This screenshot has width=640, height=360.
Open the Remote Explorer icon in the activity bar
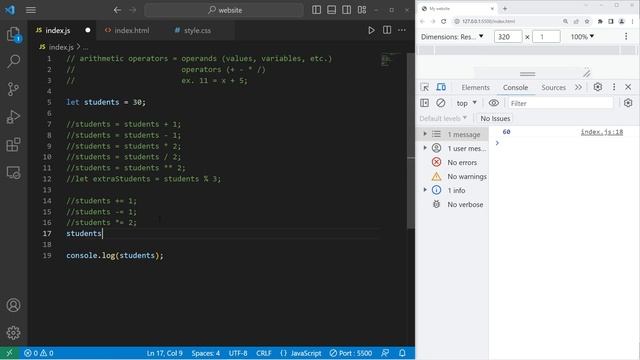coord(13,173)
